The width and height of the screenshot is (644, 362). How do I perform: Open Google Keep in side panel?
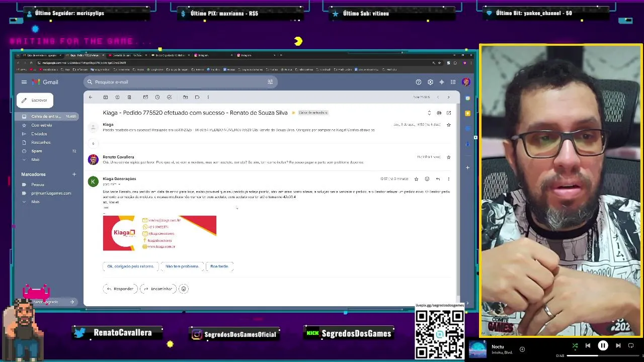[x=467, y=113]
